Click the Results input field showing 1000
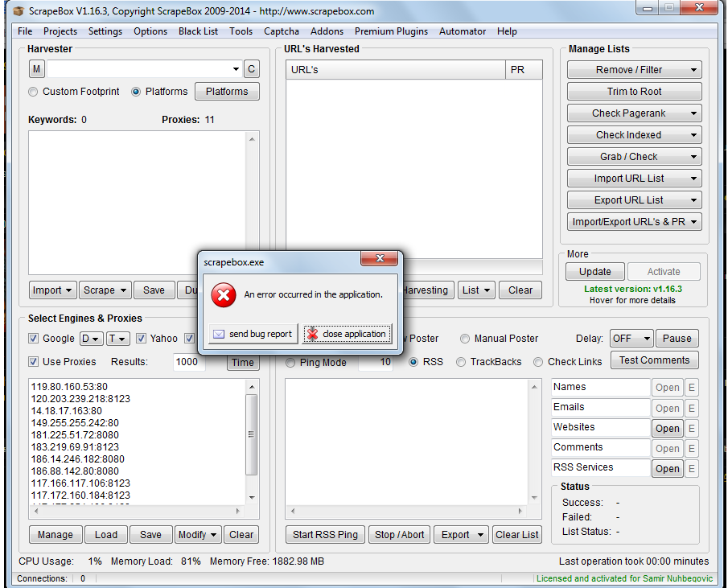 (189, 361)
